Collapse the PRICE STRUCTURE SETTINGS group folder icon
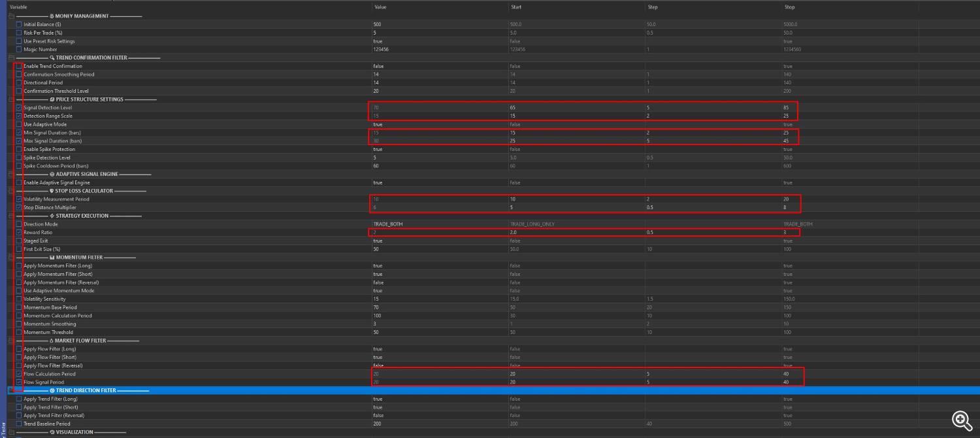 [x=10, y=99]
